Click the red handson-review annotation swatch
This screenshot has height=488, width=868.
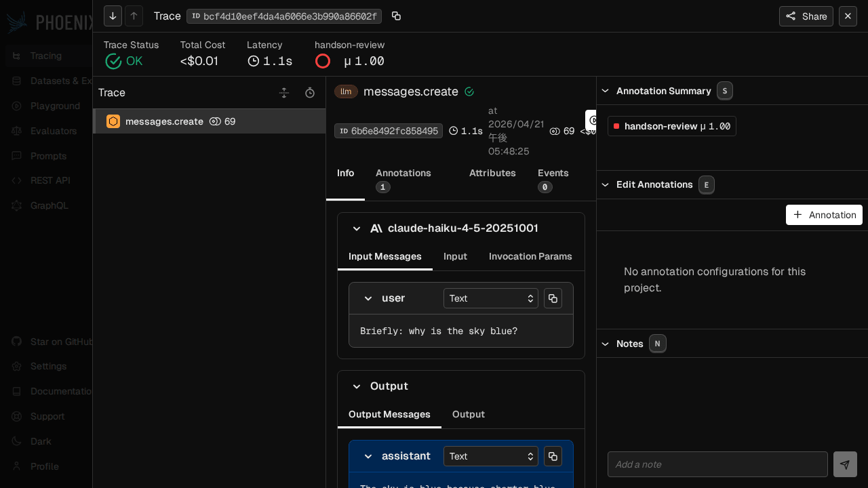[x=616, y=126]
